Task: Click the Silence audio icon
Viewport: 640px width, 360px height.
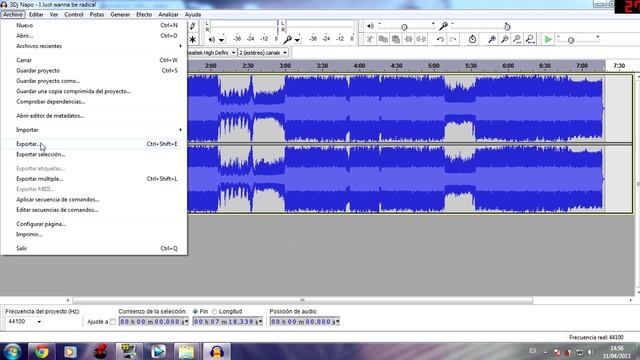Action: 421,39
